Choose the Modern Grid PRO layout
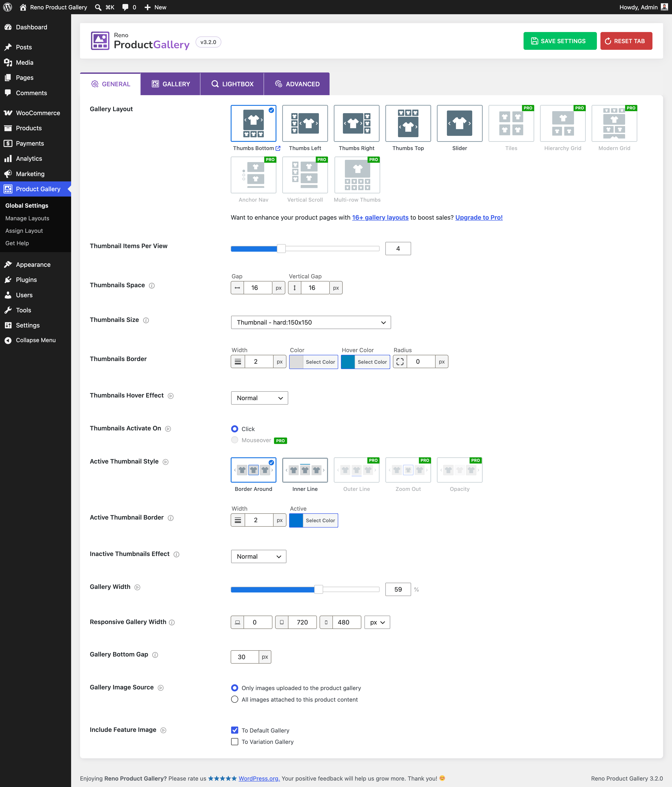Screen dimensions: 672x787 pyautogui.click(x=614, y=123)
